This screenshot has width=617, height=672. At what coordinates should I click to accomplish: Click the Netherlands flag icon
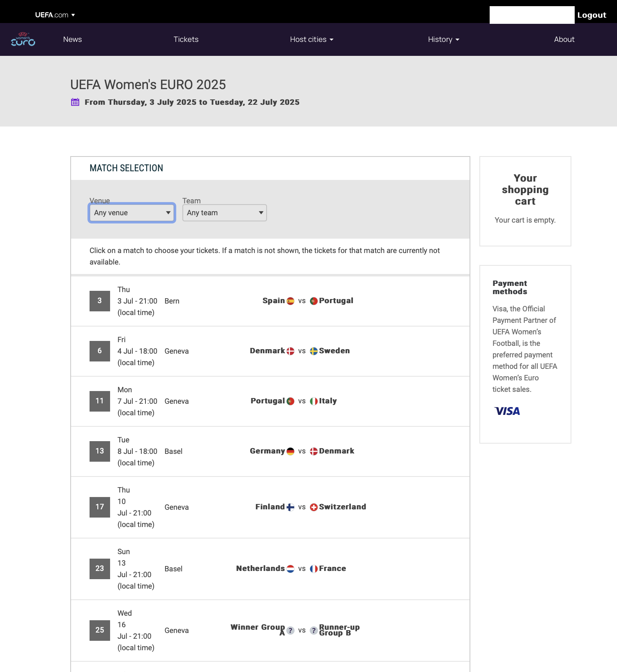[290, 569]
